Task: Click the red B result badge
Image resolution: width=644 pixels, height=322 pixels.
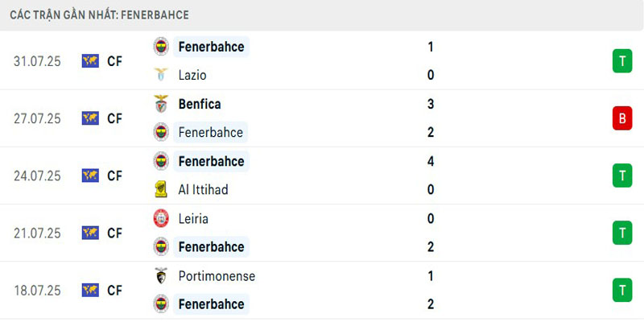Action: coord(621,118)
